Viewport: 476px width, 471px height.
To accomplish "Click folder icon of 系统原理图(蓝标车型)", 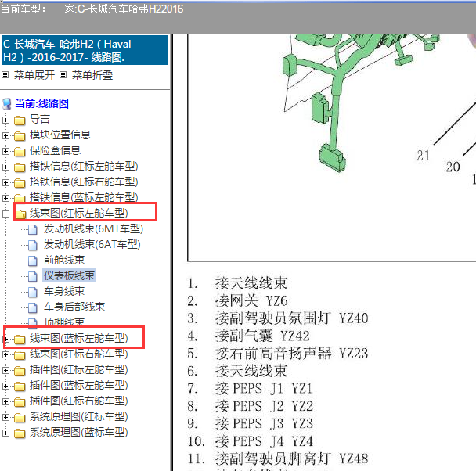I will pyautogui.click(x=20, y=433).
